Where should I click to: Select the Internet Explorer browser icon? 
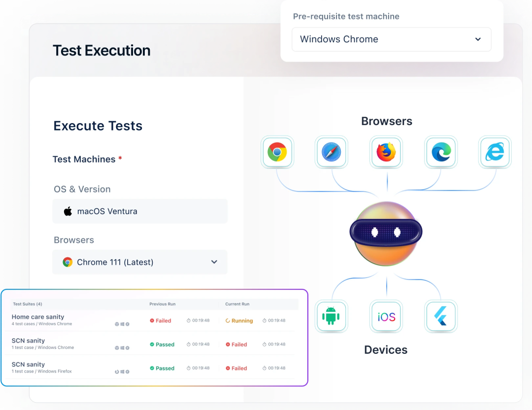pyautogui.click(x=495, y=152)
